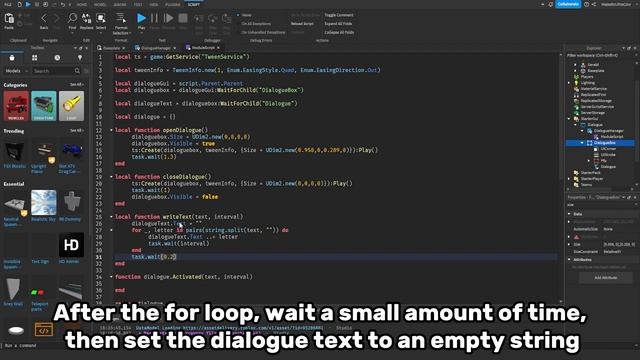The image size is (640, 360).
Task: Click the Toolbox filter options icon
Action: click(86, 71)
